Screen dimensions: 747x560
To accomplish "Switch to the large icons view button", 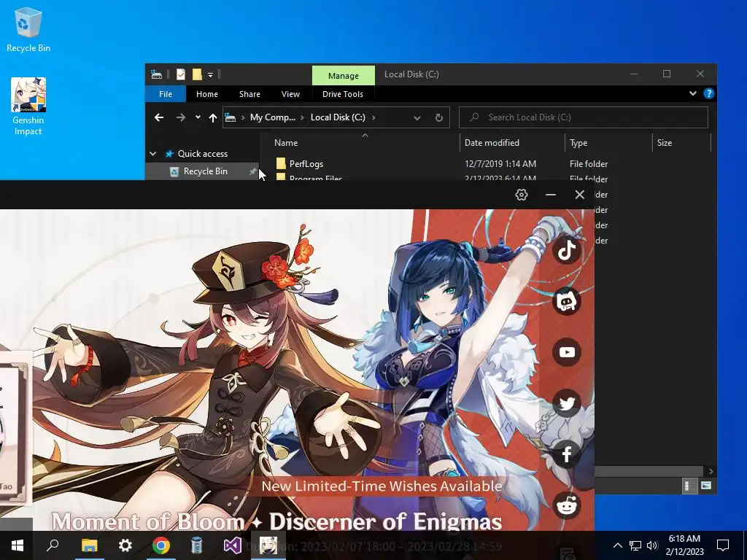I will click(706, 486).
